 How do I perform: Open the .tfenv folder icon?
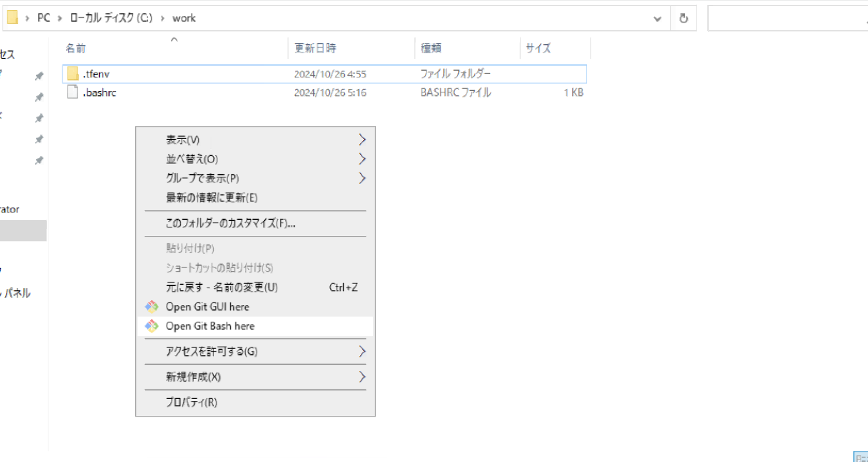tap(74, 73)
